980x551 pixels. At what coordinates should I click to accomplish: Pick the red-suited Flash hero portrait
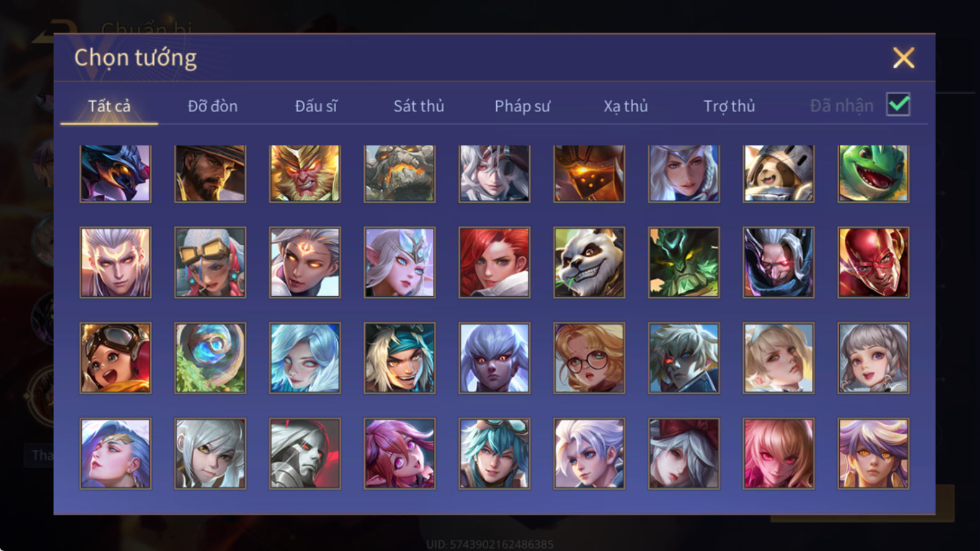(x=873, y=262)
